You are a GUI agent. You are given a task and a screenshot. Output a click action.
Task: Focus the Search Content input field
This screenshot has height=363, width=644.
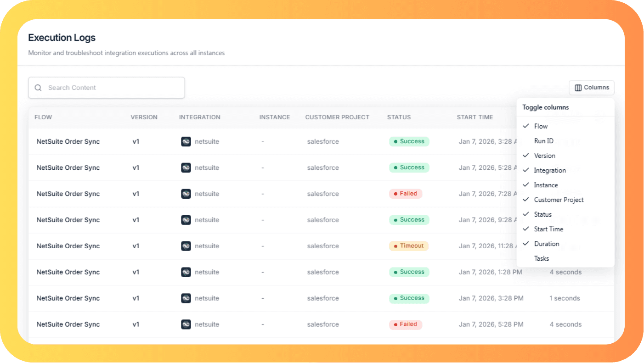pyautogui.click(x=107, y=88)
